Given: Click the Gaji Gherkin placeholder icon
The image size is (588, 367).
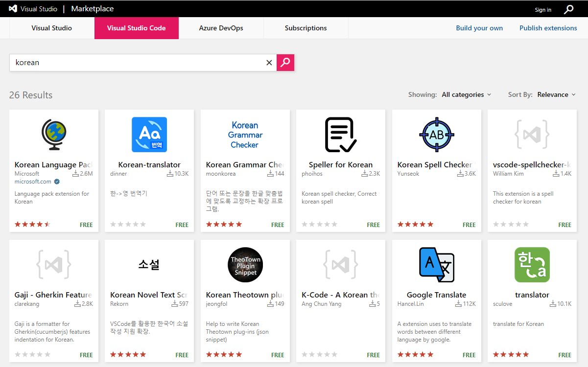Looking at the screenshot, I should click(54, 265).
